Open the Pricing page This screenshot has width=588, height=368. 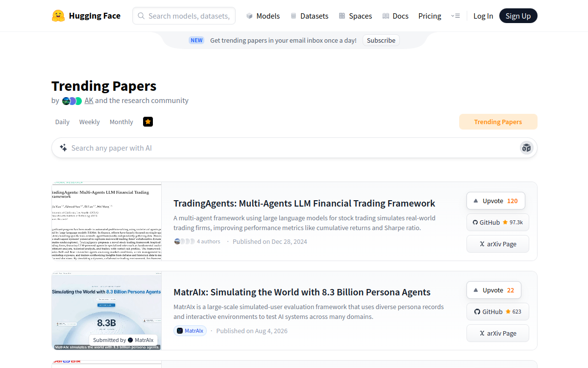(430, 16)
